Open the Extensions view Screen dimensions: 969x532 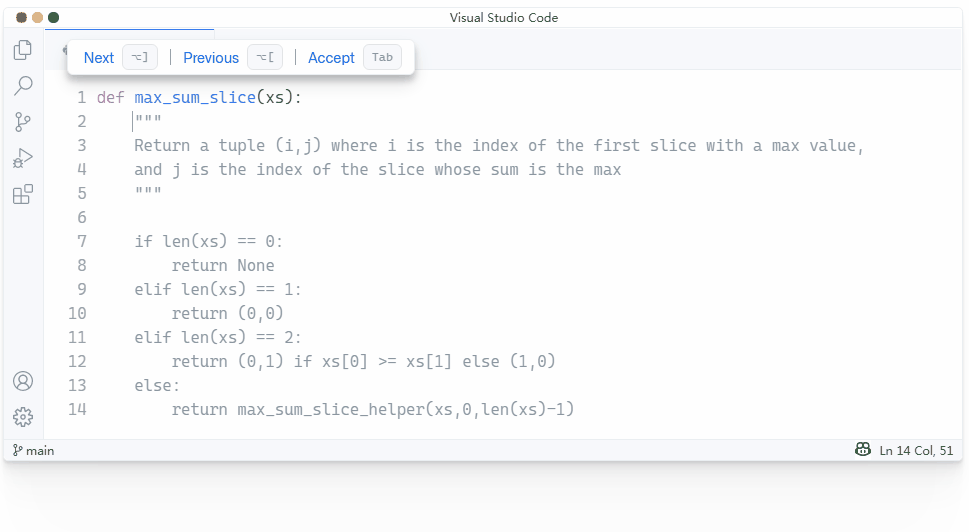[x=23, y=194]
